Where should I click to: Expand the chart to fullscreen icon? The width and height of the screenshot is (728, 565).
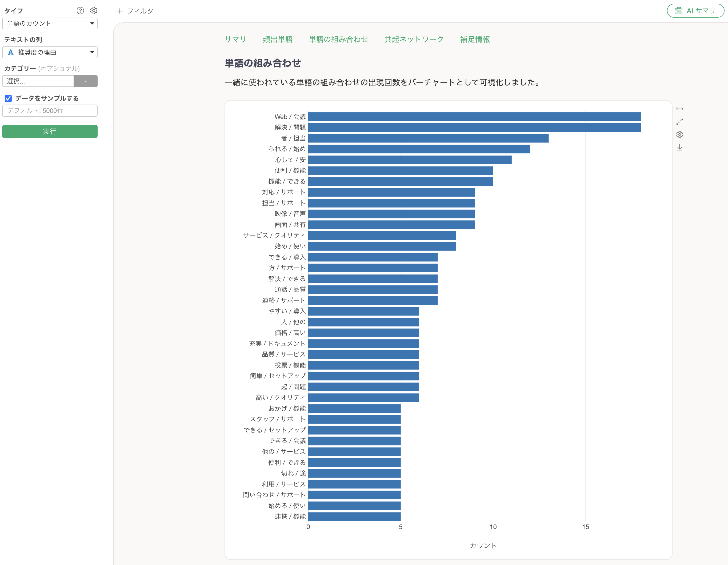coord(679,122)
